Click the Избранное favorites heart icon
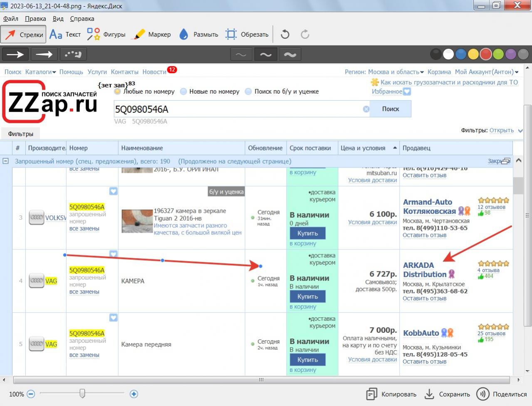 pos(407,92)
